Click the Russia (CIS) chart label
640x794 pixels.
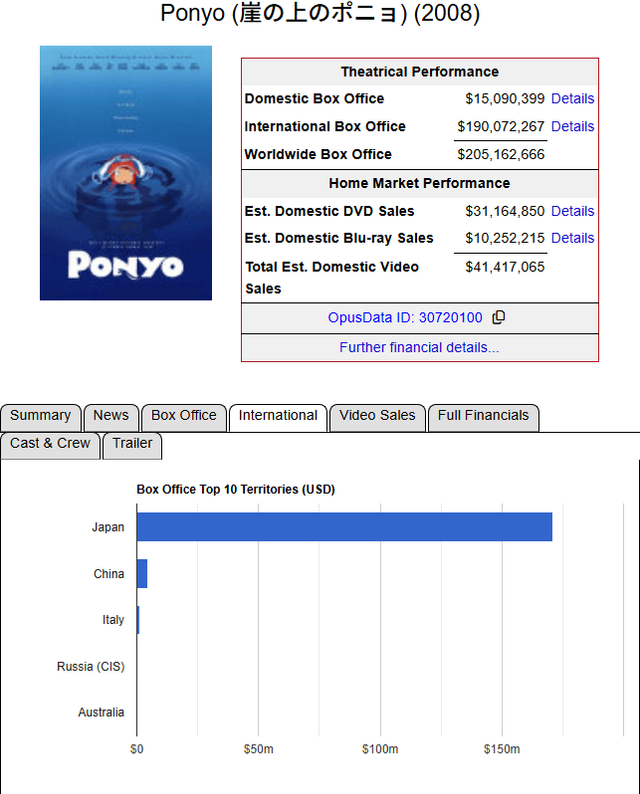pyautogui.click(x=91, y=667)
